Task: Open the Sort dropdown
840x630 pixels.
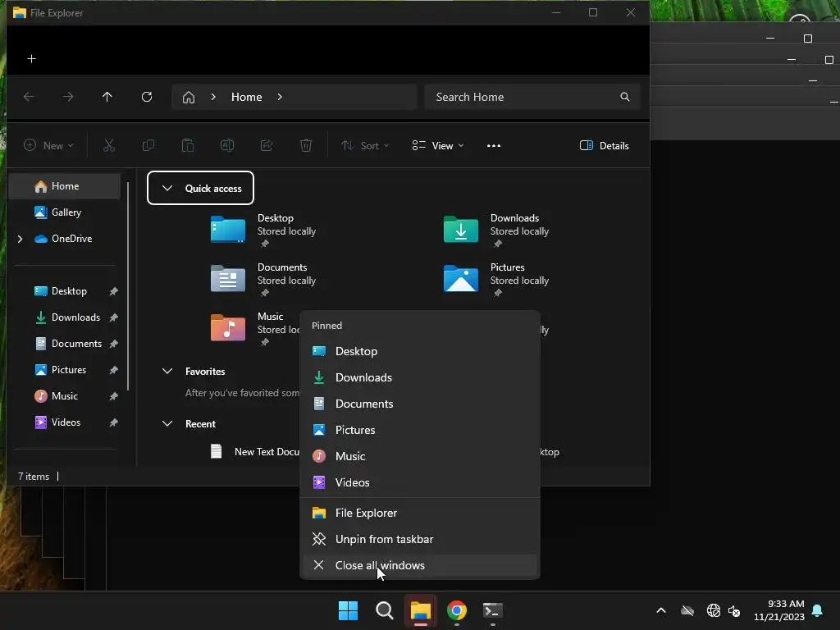Action: coord(365,146)
